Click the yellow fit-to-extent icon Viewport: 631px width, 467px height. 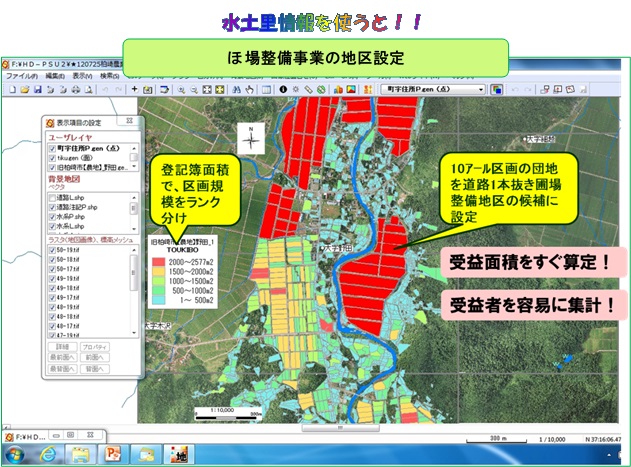click(x=219, y=89)
